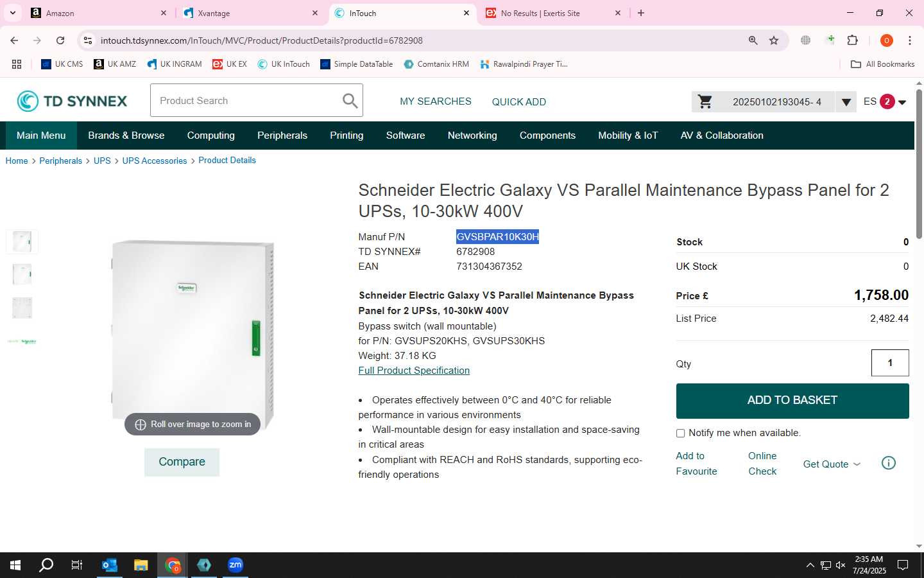This screenshot has height=578, width=924.
Task: Open the Full Product Specification link
Action: point(414,371)
